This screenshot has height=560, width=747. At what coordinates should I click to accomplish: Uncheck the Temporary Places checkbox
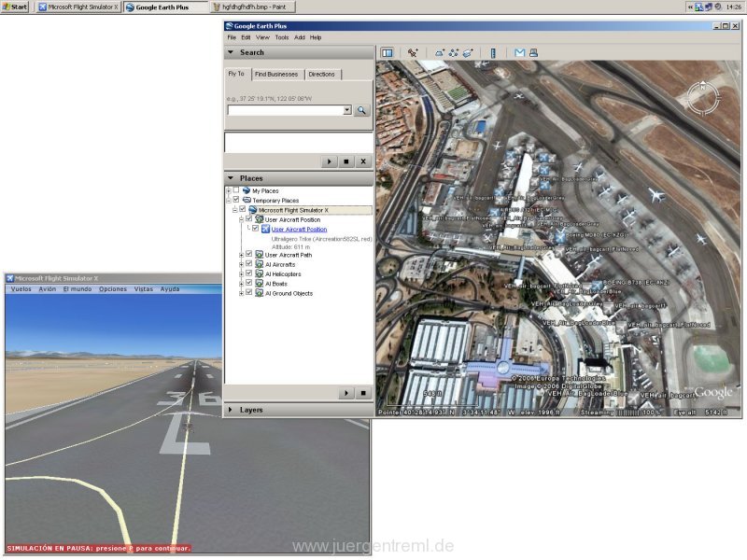236,200
